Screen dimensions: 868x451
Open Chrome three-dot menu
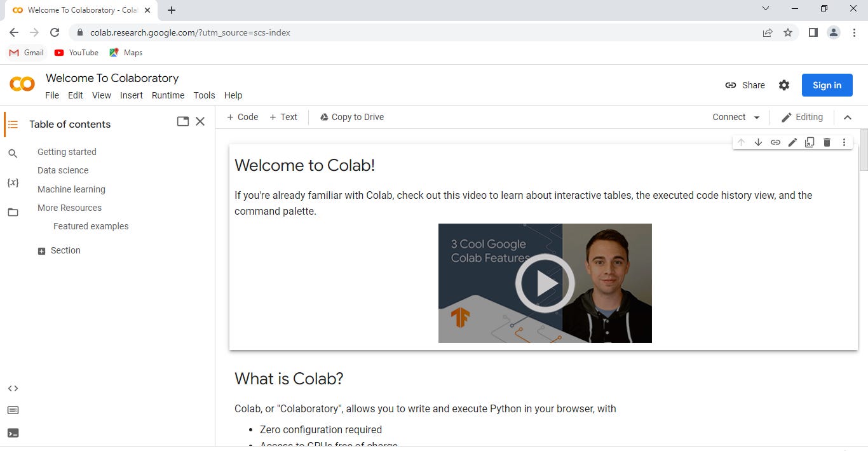pos(854,32)
